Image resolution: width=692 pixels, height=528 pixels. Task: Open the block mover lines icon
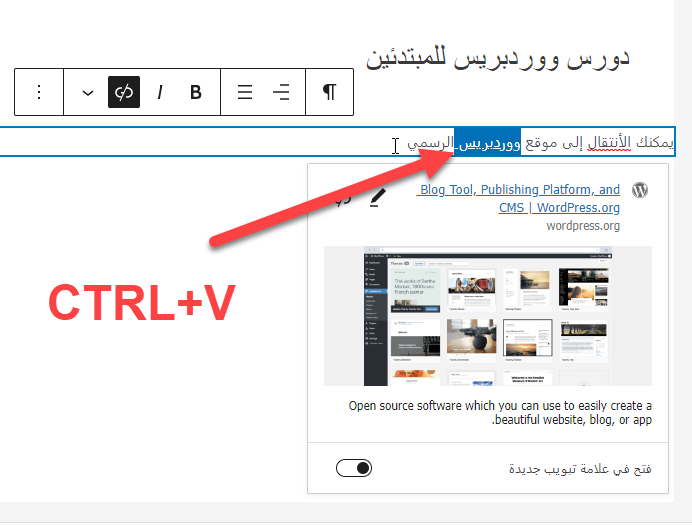click(x=245, y=92)
